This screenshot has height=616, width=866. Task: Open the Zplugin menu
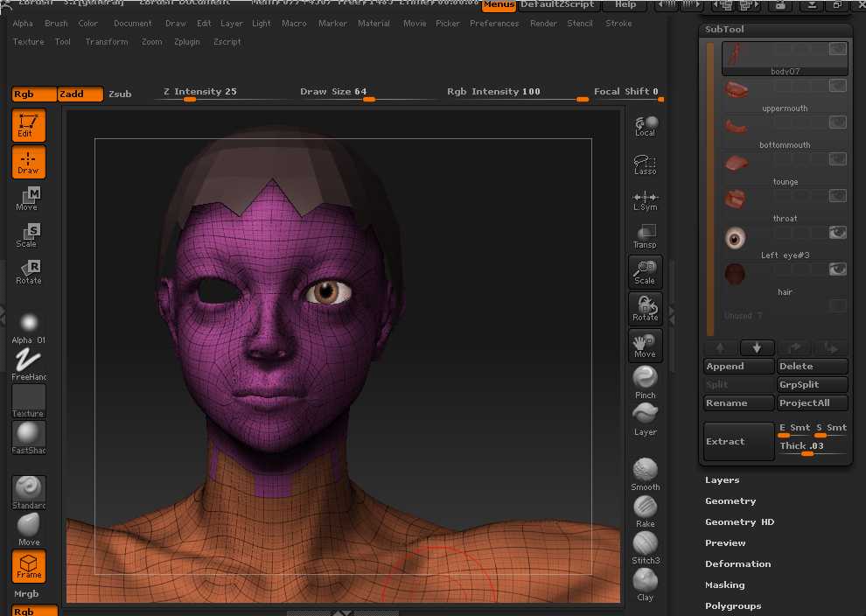click(x=187, y=42)
